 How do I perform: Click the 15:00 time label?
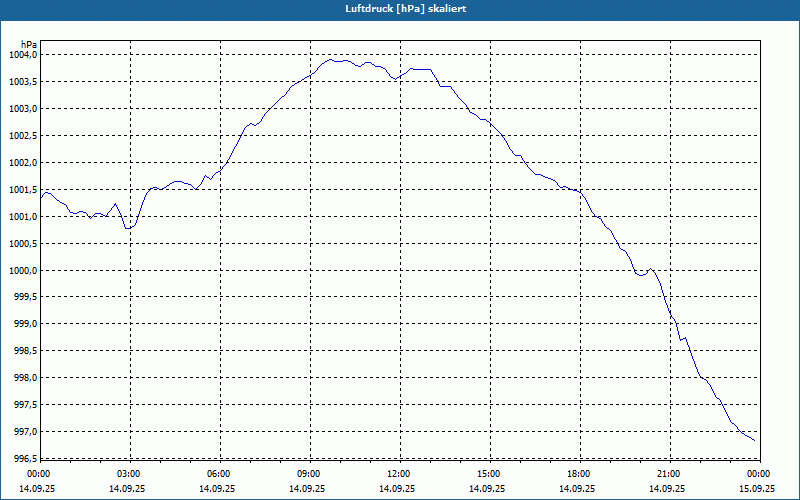click(489, 474)
